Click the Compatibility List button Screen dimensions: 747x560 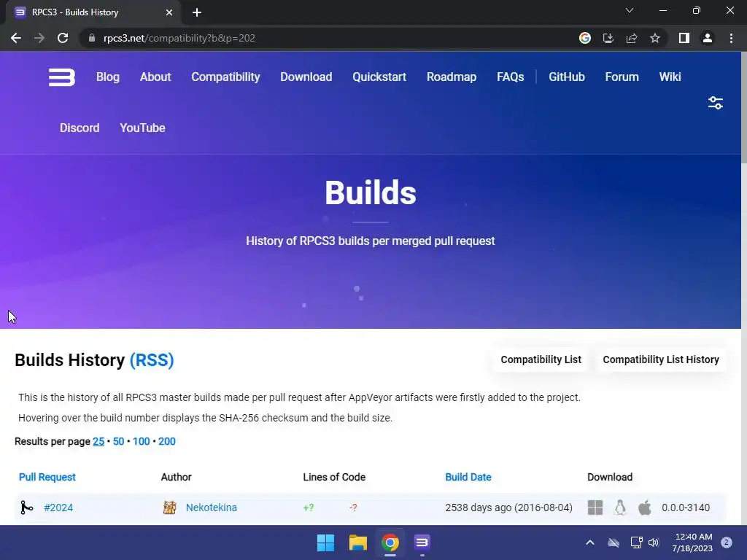[541, 359]
